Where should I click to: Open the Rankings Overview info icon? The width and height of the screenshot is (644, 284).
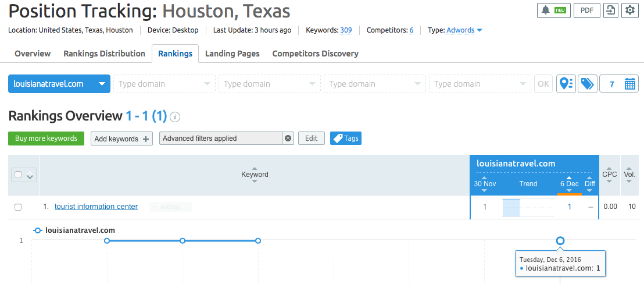[176, 117]
